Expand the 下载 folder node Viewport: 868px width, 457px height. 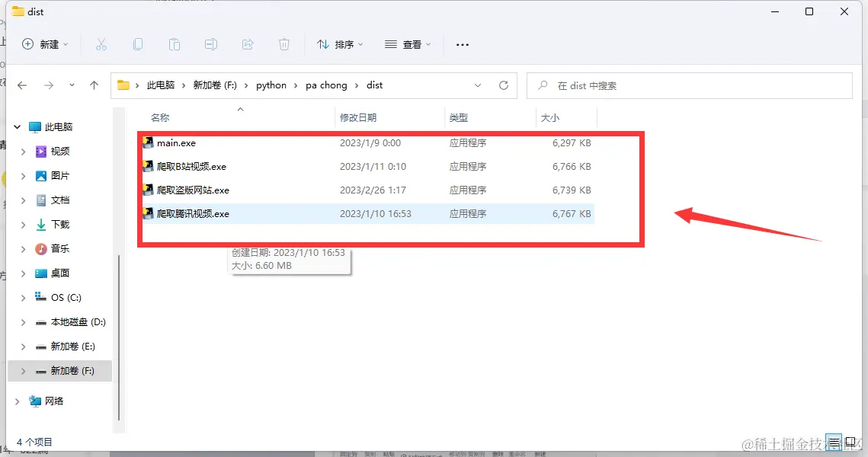point(24,225)
